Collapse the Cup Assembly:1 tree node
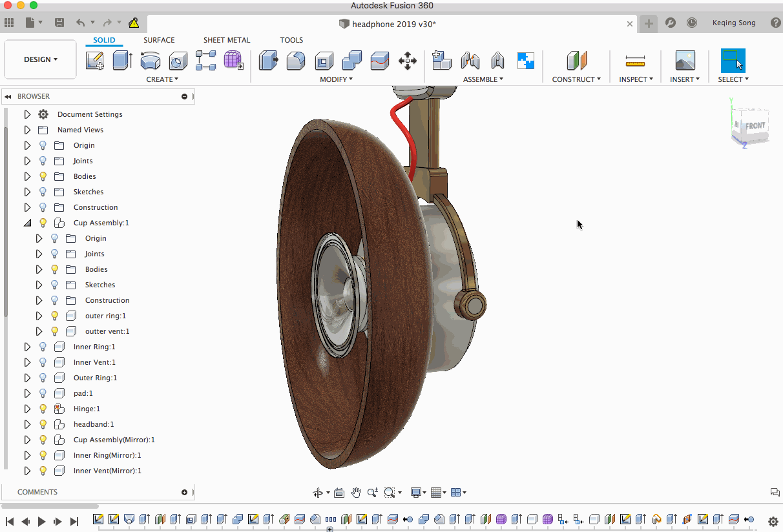Screen dimensions: 783x532 coord(27,223)
